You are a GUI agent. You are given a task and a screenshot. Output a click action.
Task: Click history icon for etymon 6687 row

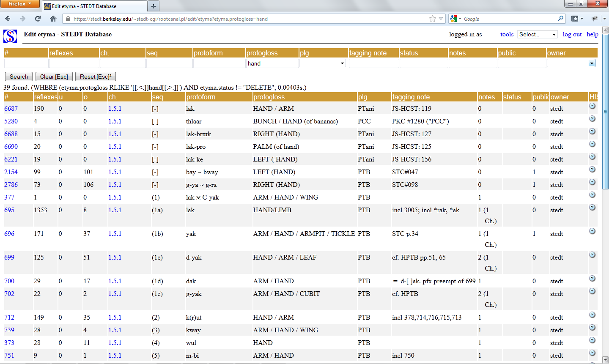592,106
